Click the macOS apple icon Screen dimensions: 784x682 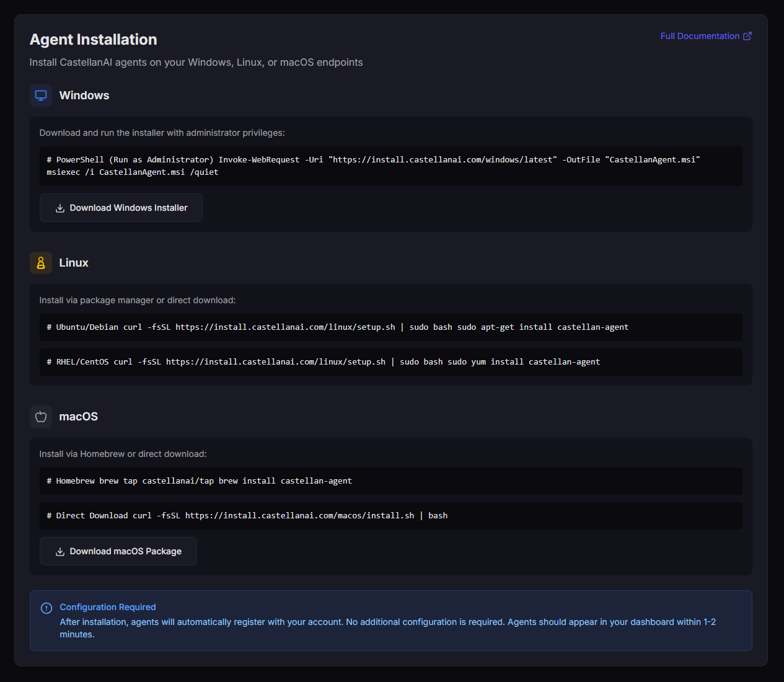pos(41,417)
